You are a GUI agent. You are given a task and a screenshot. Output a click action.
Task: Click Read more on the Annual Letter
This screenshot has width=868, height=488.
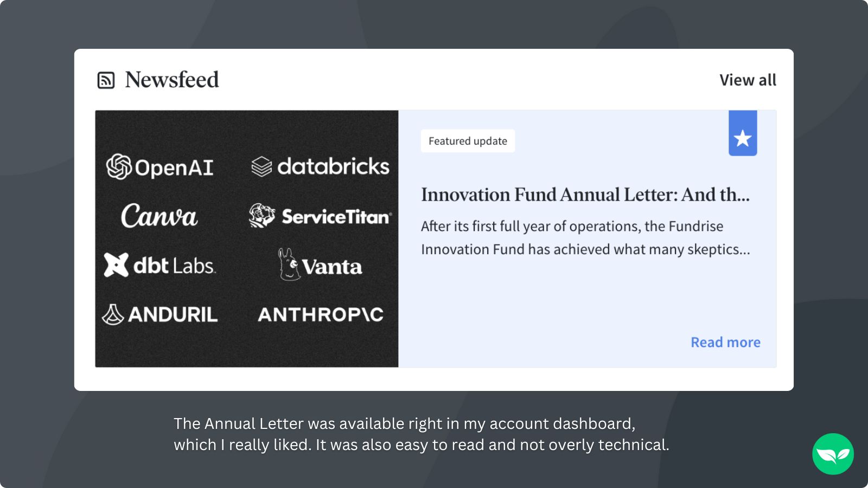click(725, 342)
